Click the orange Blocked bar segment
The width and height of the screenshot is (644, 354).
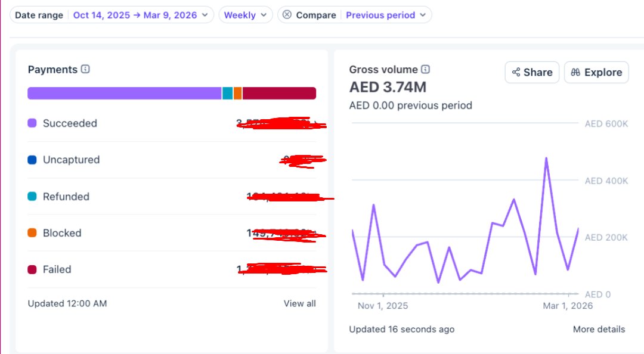pyautogui.click(x=237, y=93)
